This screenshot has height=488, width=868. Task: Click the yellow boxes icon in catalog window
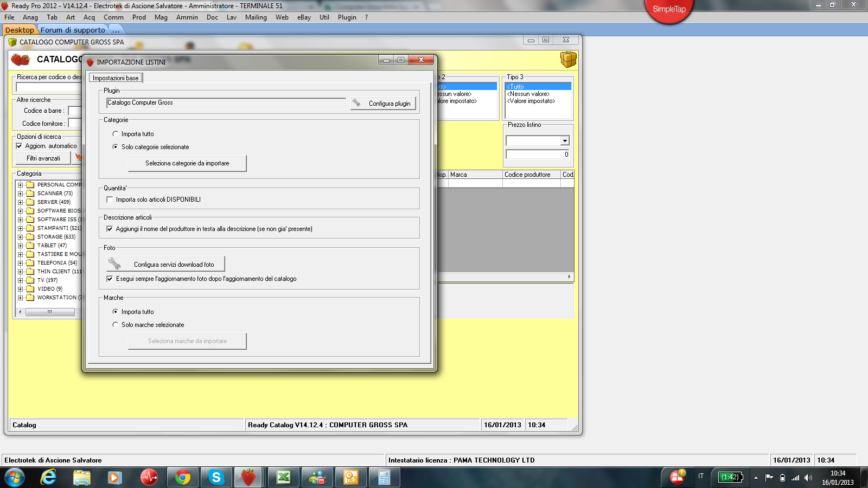(x=568, y=59)
